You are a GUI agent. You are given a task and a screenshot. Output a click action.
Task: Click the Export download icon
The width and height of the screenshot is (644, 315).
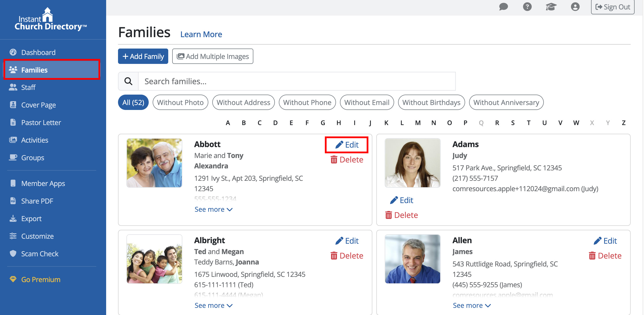(x=13, y=219)
